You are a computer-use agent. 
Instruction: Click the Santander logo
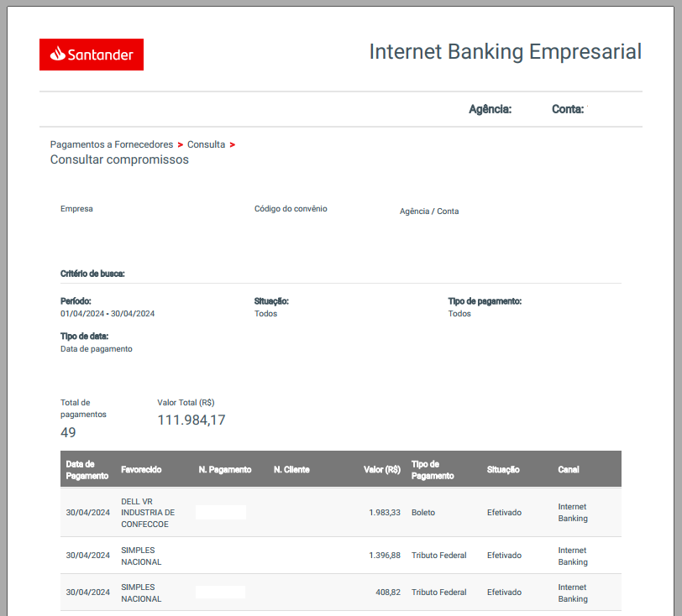tap(92, 55)
